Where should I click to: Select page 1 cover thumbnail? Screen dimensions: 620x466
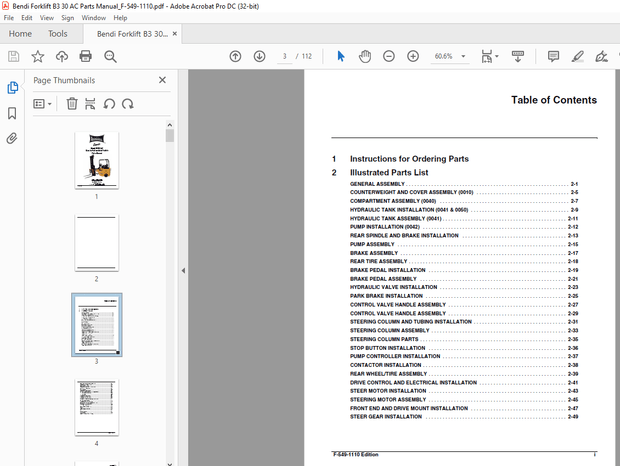[x=96, y=160]
